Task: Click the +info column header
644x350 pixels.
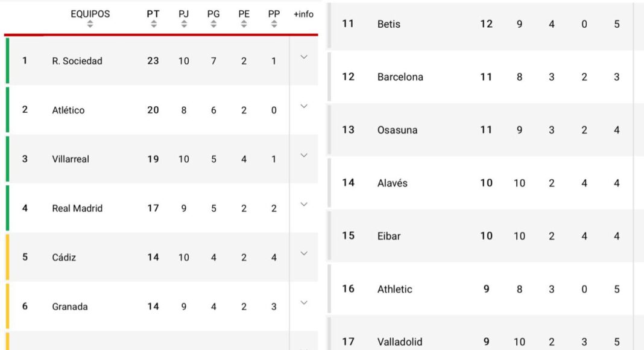Action: (x=304, y=14)
